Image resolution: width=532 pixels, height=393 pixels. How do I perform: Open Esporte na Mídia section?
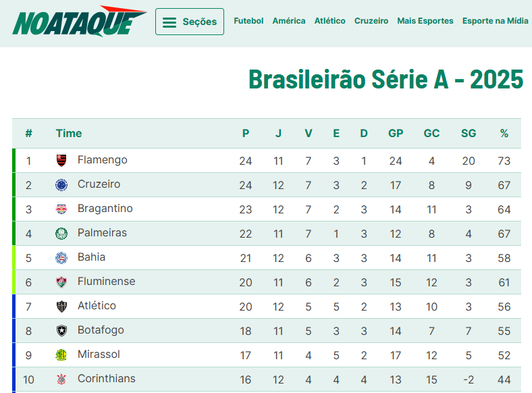(496, 21)
